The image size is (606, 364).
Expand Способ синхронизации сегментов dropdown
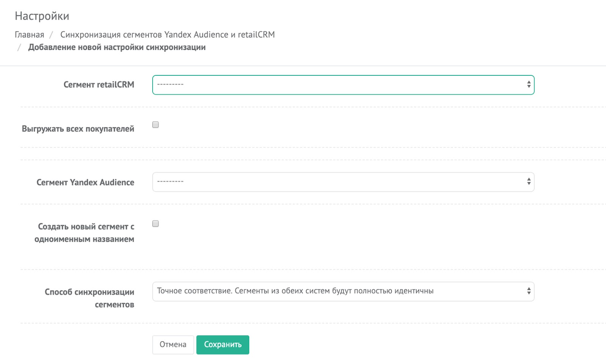tap(343, 292)
